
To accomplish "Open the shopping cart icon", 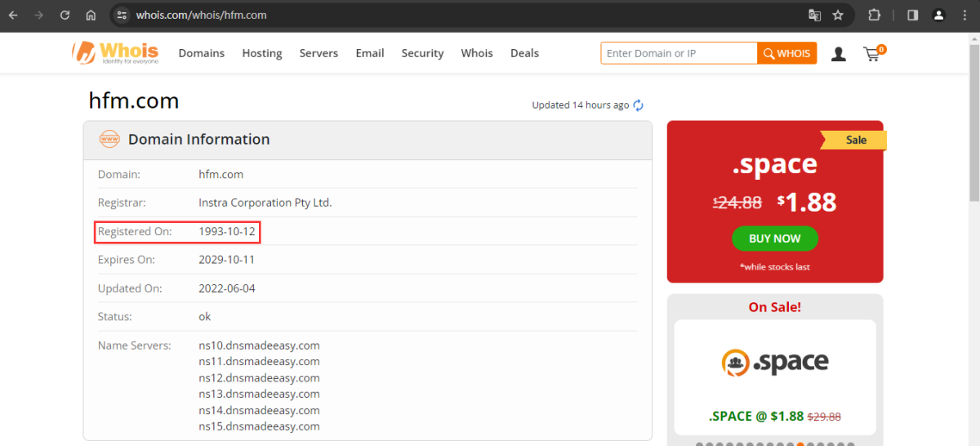I will 872,54.
